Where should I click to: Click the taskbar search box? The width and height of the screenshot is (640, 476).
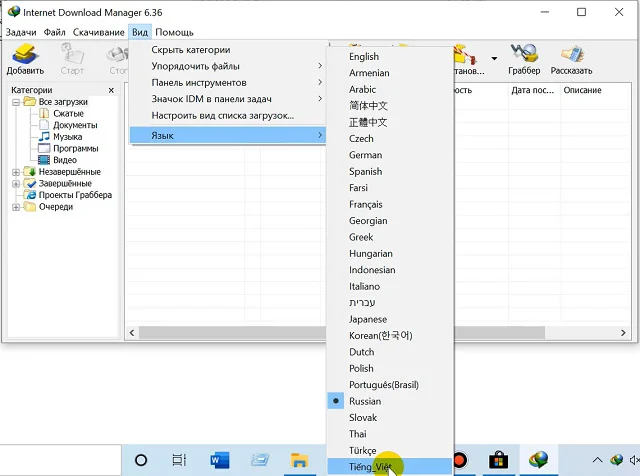click(60, 460)
